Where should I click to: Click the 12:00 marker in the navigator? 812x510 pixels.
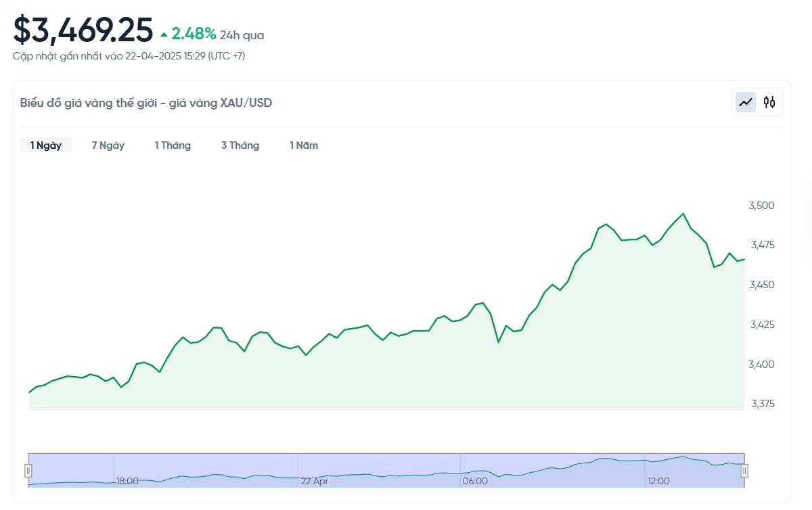658,481
